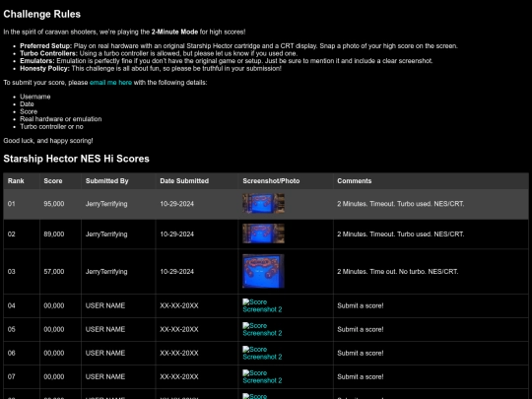
Task: Click the Score Screenshot 2 link in row 07
Action: point(262,377)
